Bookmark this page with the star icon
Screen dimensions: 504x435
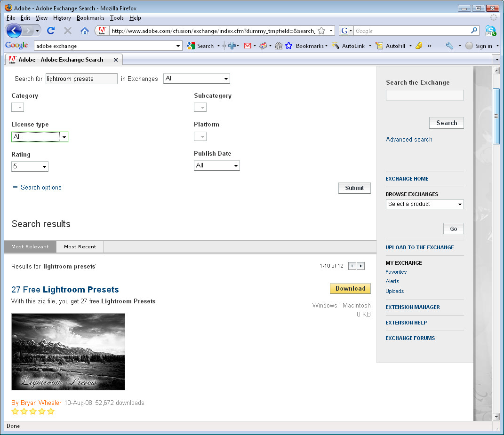point(321,31)
